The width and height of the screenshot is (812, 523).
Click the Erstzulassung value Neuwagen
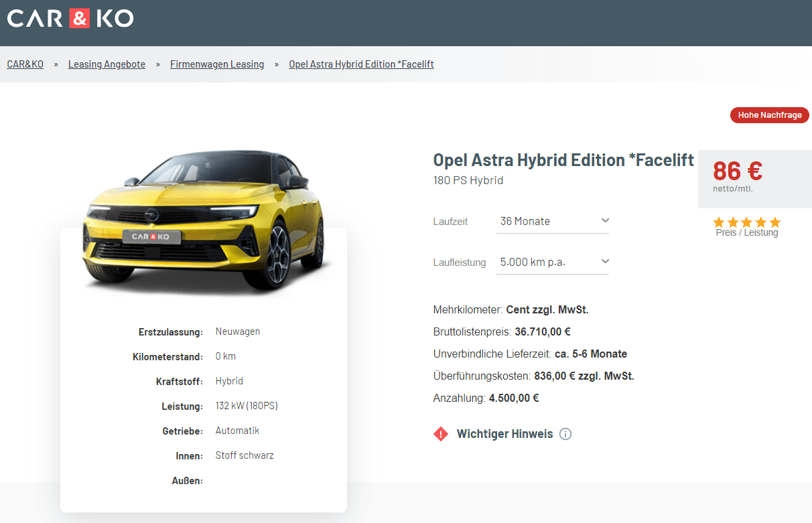tap(238, 331)
